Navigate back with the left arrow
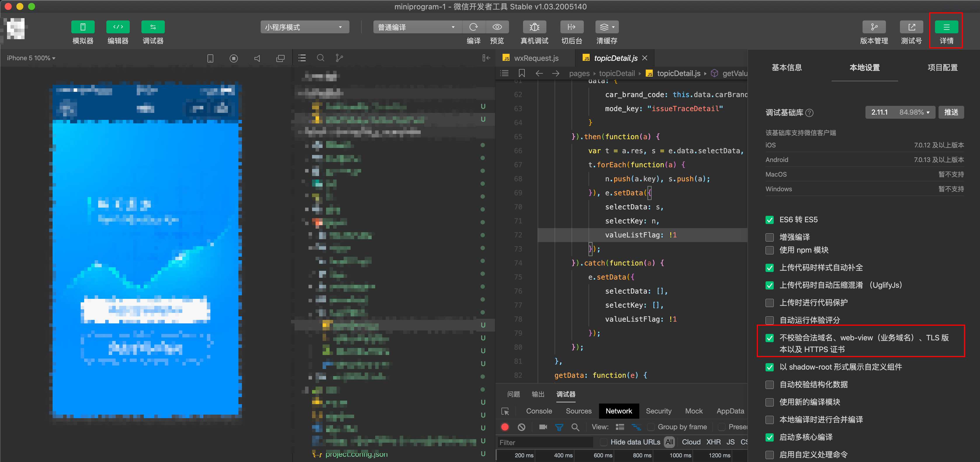980x462 pixels. pos(539,73)
